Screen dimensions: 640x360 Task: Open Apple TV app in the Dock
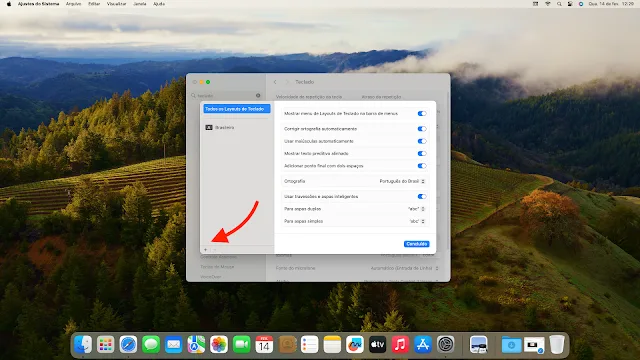point(378,345)
